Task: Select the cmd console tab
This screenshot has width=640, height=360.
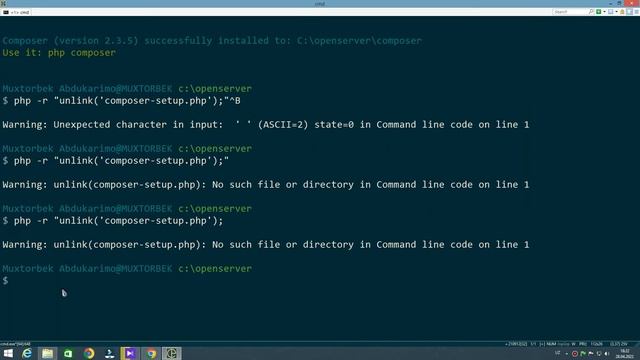Action: point(16,12)
